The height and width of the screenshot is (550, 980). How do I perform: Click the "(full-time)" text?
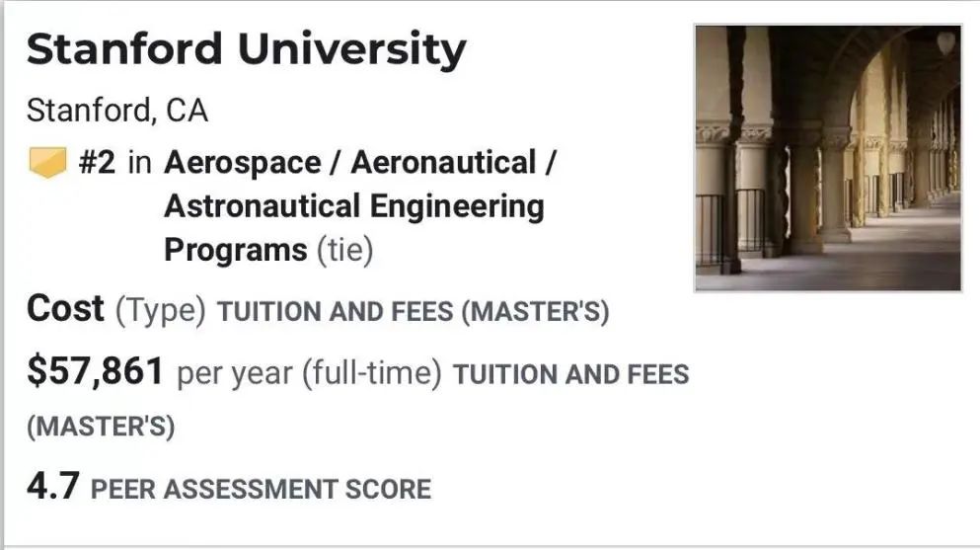(x=371, y=374)
